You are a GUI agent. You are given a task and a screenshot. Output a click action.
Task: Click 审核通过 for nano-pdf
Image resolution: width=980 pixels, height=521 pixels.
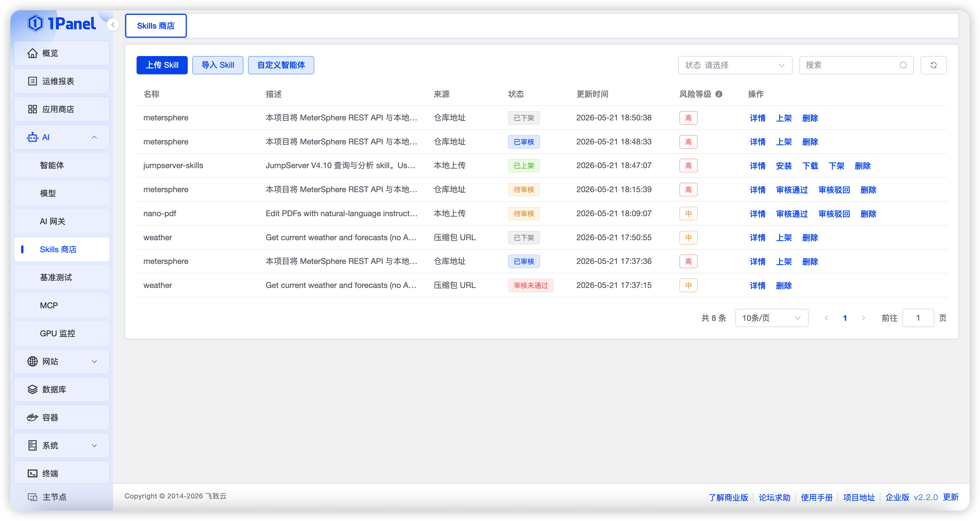tap(792, 214)
